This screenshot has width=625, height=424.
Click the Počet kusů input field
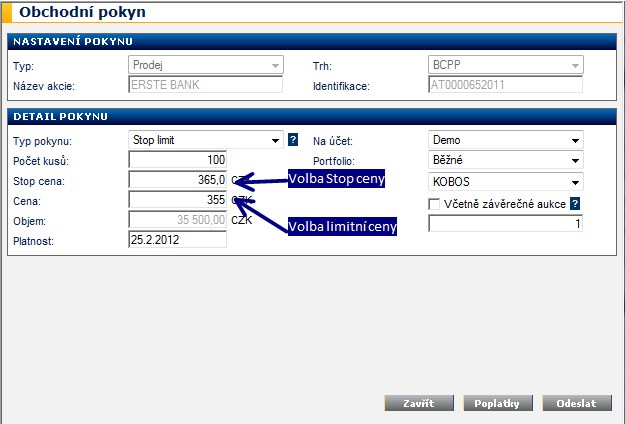178,161
